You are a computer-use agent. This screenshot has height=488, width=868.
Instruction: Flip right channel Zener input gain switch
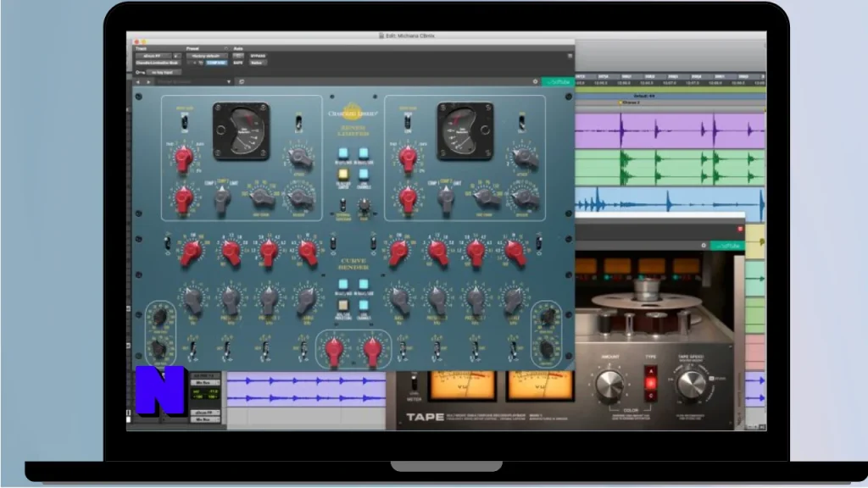(x=408, y=122)
